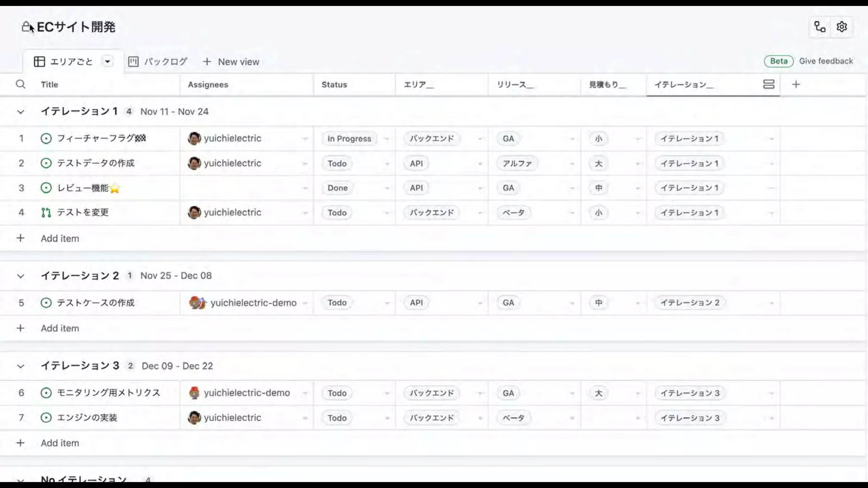Click the Beta badge label

(778, 61)
